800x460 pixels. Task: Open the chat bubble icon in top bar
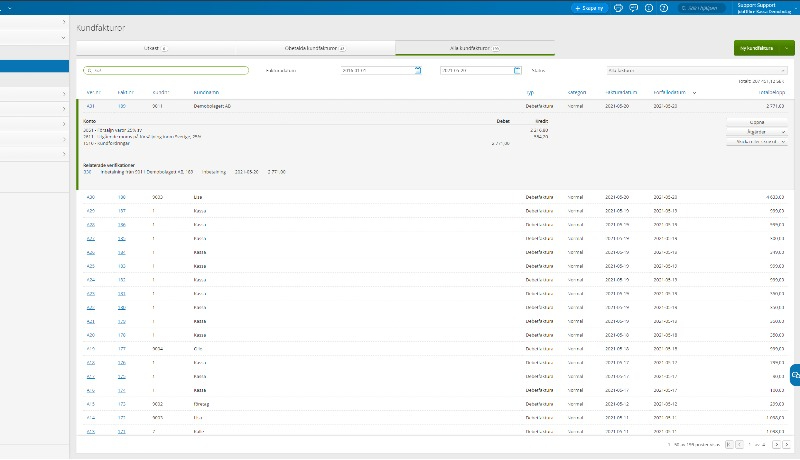(x=634, y=8)
